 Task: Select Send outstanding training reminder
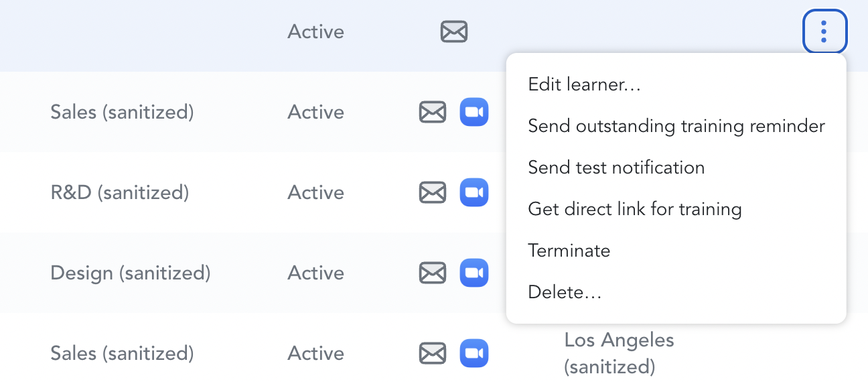click(676, 126)
